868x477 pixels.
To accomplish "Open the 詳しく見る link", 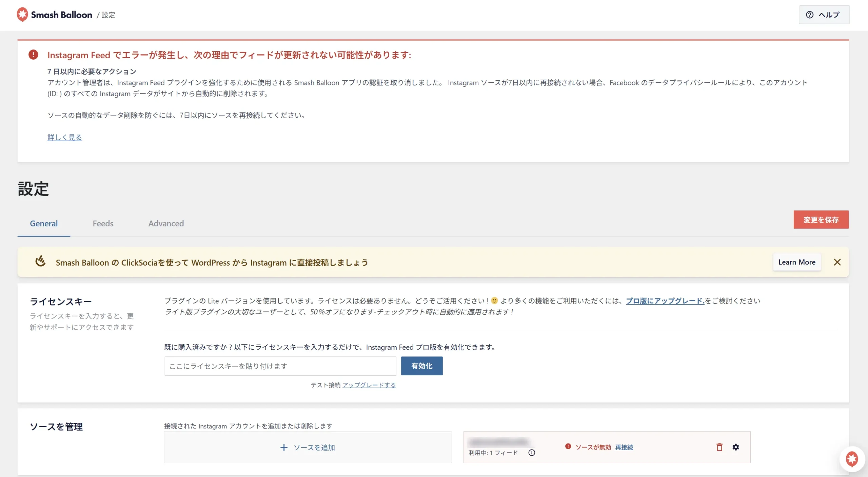I will click(65, 137).
